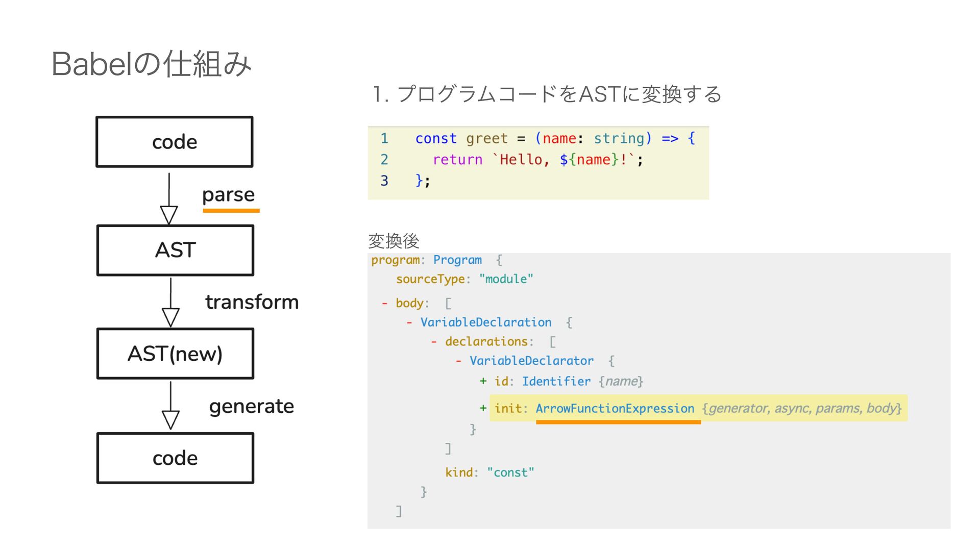Click the string type annotation in code
Viewport: 980px width, 551px height.
coord(619,139)
